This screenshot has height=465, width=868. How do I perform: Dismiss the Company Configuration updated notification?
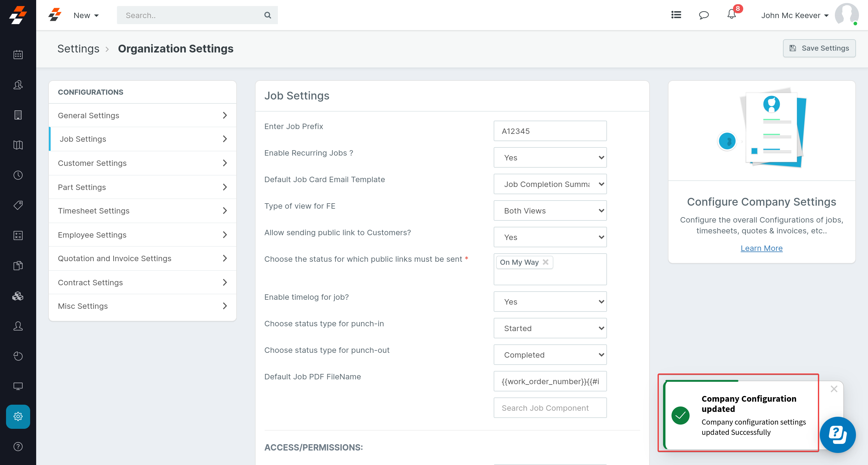[x=834, y=389]
